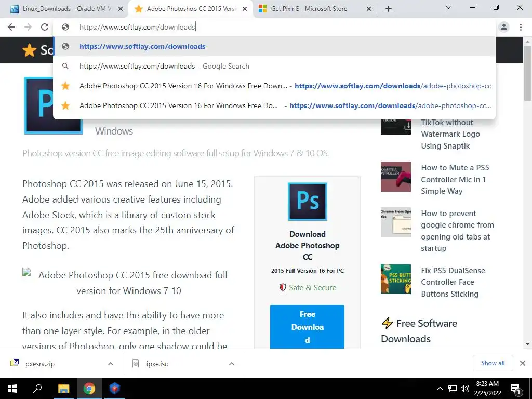Screen dimensions: 532x399
Task: Click the scrollbar up arrow
Action: 527,41
